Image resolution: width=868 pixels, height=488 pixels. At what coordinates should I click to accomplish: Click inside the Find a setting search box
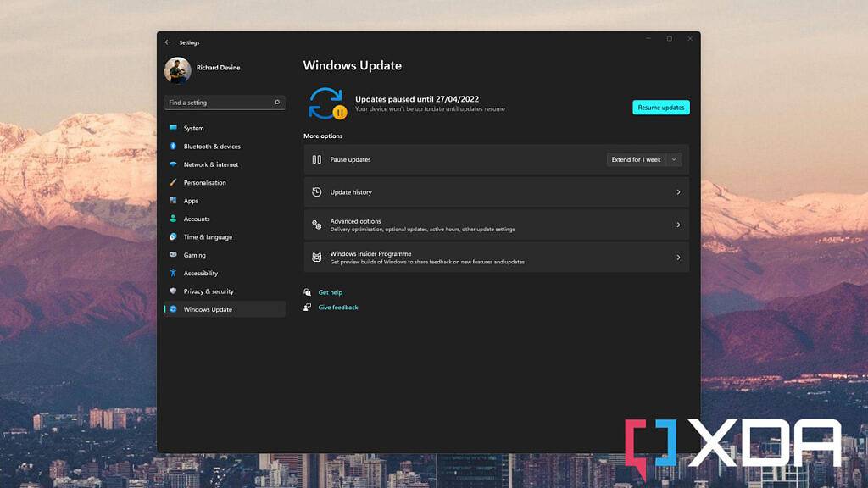click(x=220, y=102)
